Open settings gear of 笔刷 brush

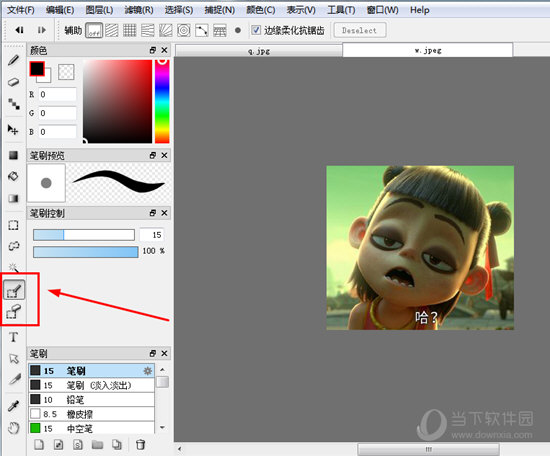pos(148,371)
